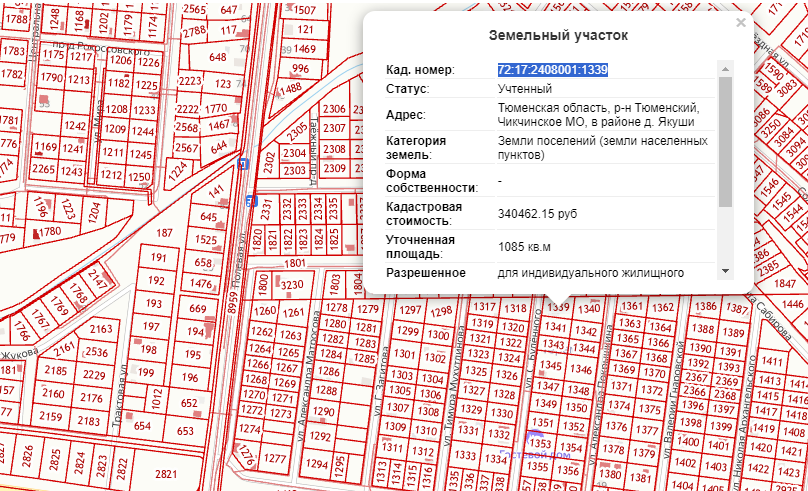Image resolution: width=808 pixels, height=491 pixels.
Task: Click the Гостевой дом map label
Action: point(535,455)
